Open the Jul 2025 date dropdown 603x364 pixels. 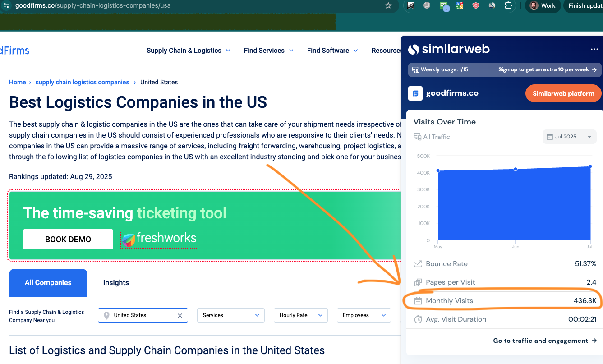tap(569, 137)
